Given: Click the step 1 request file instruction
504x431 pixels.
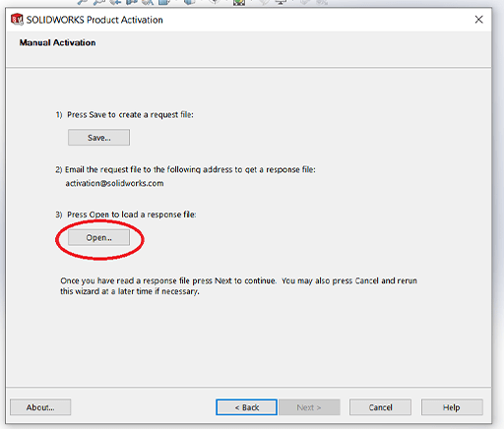Looking at the screenshot, I should 124,115.
